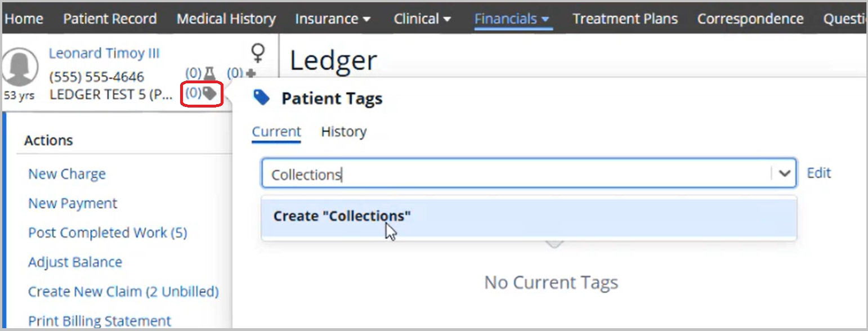Switch to the History tab
Screen dimensions: 868x331
point(343,132)
